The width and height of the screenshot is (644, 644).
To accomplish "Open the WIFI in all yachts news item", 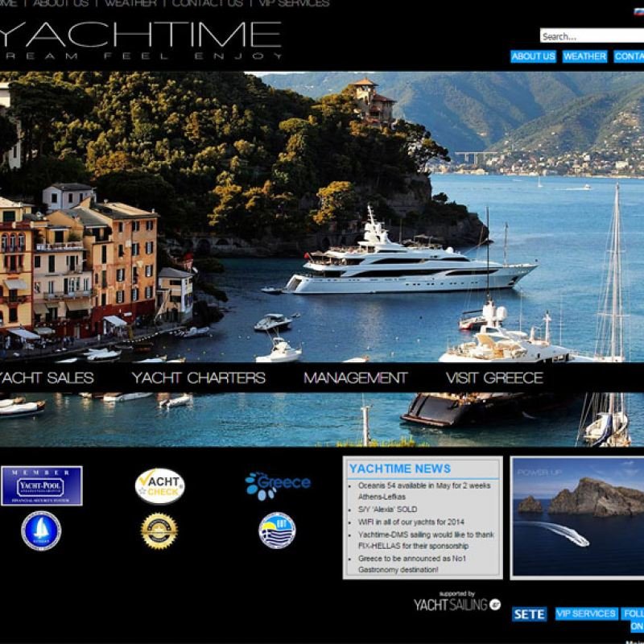I will (411, 522).
